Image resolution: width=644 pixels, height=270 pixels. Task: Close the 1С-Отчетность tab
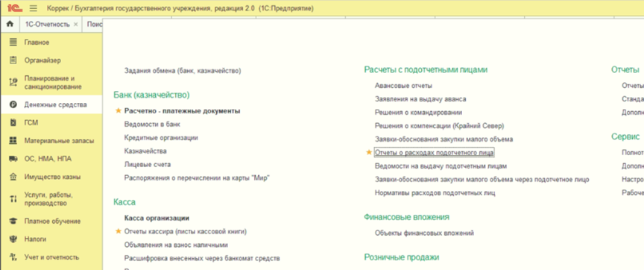pos(75,25)
